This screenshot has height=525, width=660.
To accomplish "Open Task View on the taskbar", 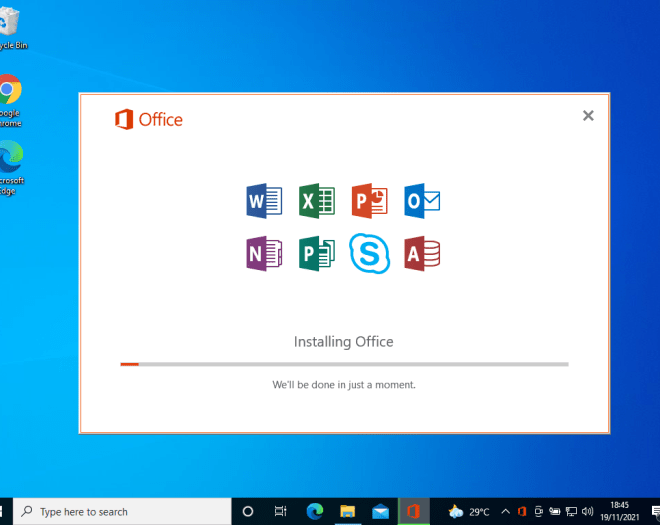I will pyautogui.click(x=280, y=512).
